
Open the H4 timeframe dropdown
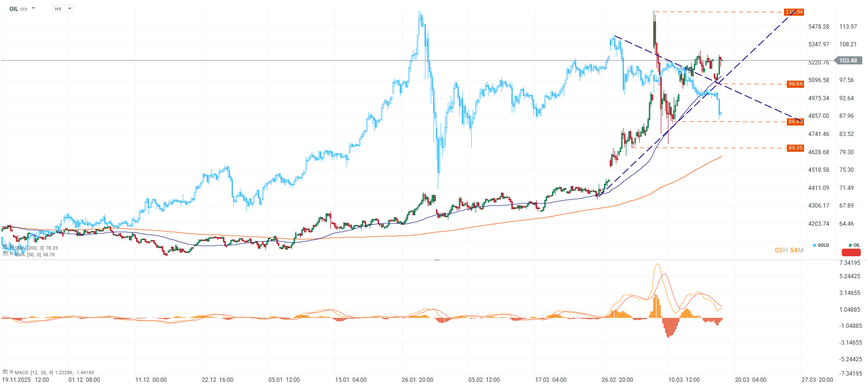63,8
